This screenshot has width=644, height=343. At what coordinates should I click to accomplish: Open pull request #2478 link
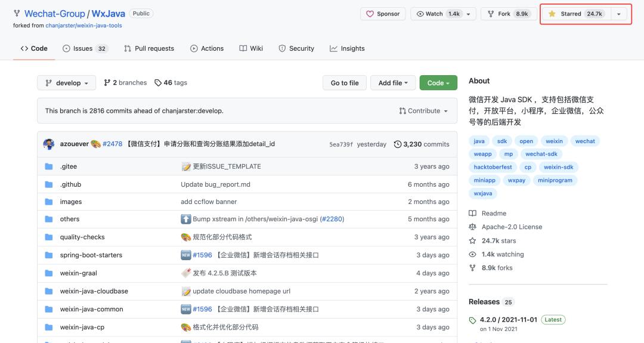click(113, 144)
